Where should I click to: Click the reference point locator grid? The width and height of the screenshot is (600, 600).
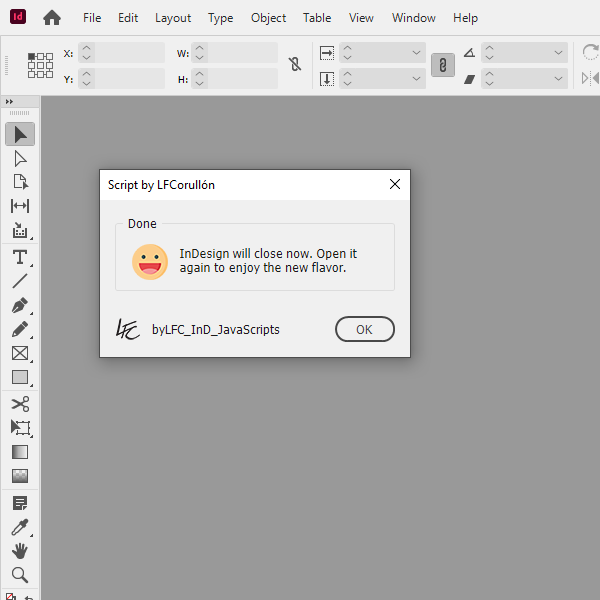[40, 65]
